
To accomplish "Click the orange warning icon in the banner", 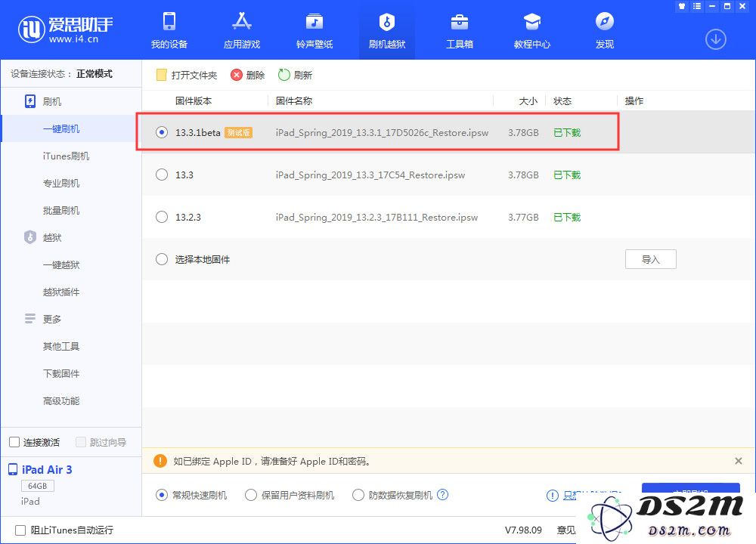I will [x=160, y=461].
